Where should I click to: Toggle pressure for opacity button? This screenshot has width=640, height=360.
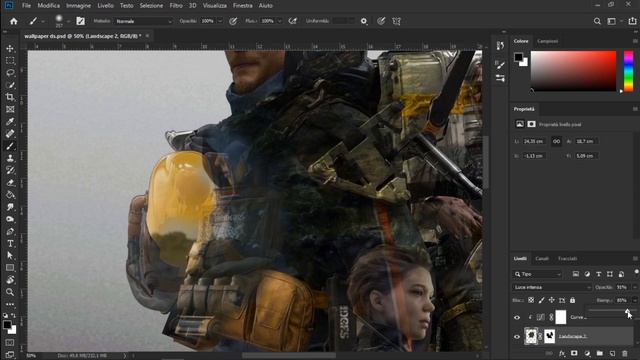pyautogui.click(x=233, y=21)
